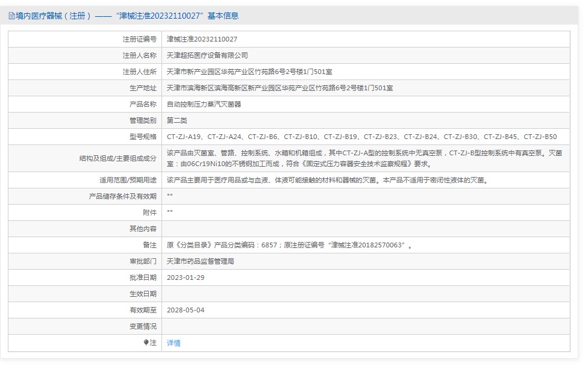This screenshot has width=588, height=372.
Task: Click the model specifications CT-ZJ-A19 row value
Action: tap(361, 137)
